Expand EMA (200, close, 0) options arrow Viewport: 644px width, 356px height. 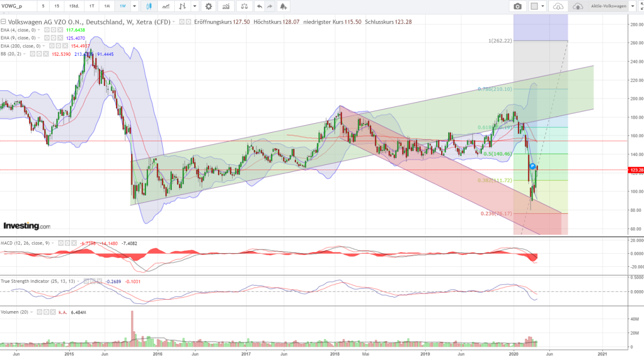pos(44,46)
